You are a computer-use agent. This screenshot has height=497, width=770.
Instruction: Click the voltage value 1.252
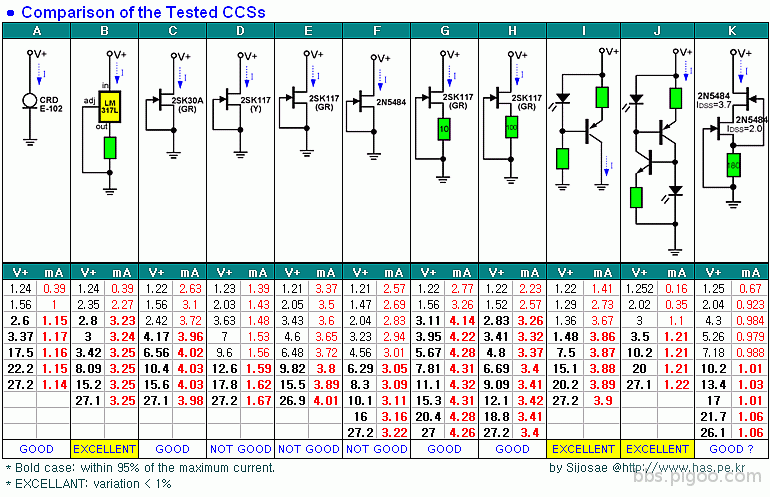coord(639,289)
